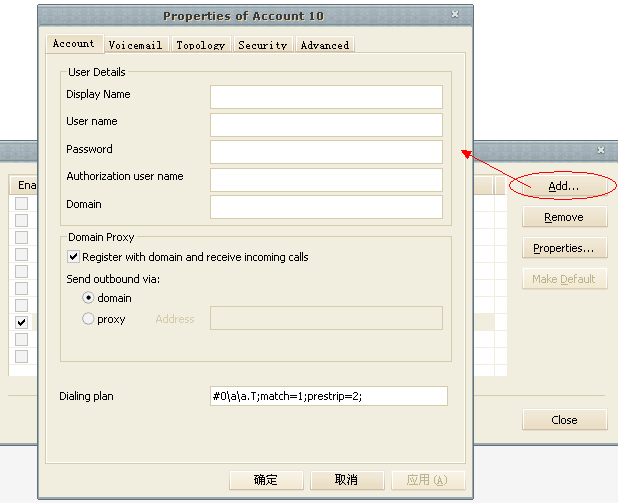This screenshot has height=503, width=618.
Task: Select the Domain text field
Action: (x=326, y=206)
